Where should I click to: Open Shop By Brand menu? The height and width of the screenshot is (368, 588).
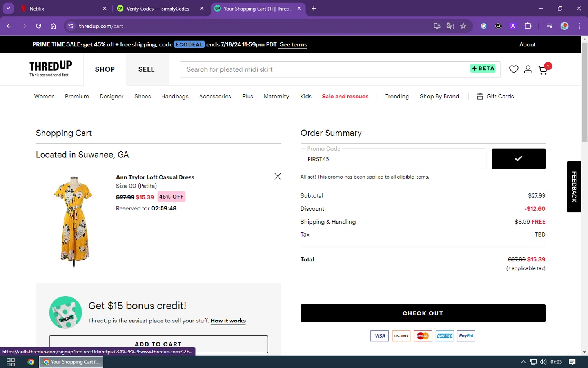[439, 97]
